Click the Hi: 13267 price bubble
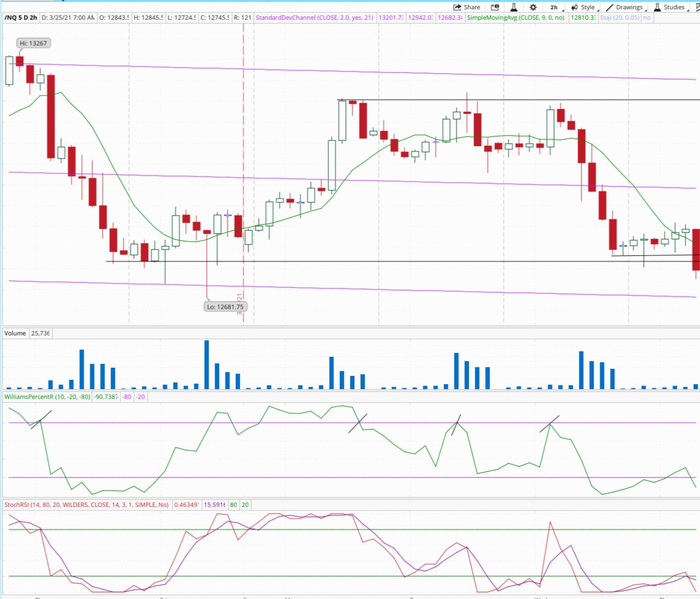Viewport: 700px width, 599px height. pos(33,43)
